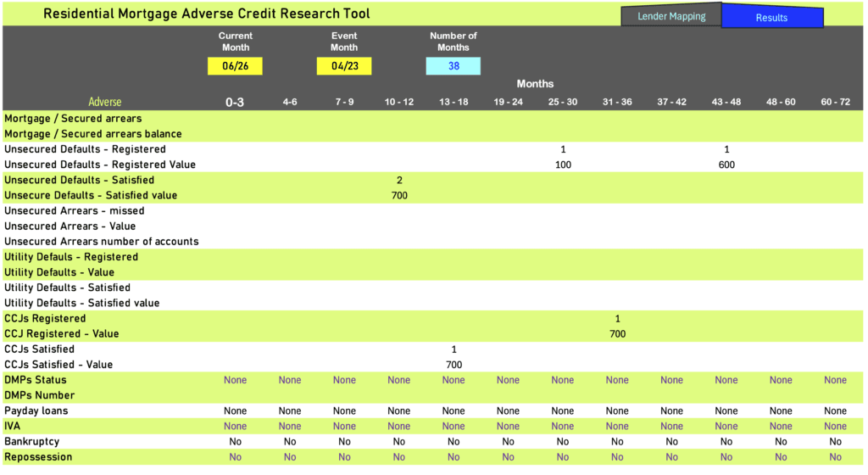Select the 31 - 36 months column header

point(617,102)
